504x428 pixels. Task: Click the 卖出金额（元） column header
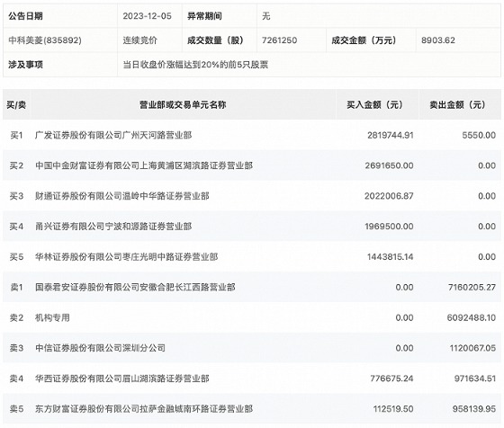tap(458, 104)
